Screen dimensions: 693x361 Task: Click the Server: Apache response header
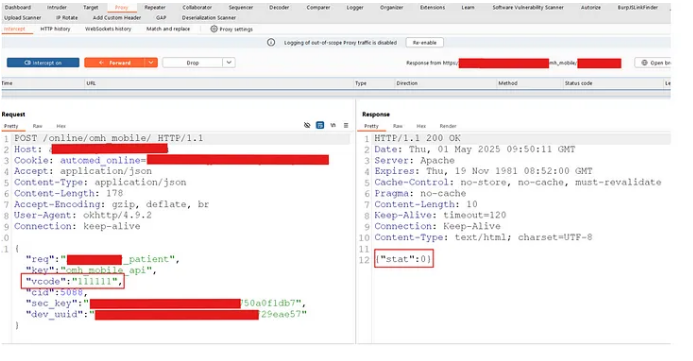pos(414,160)
